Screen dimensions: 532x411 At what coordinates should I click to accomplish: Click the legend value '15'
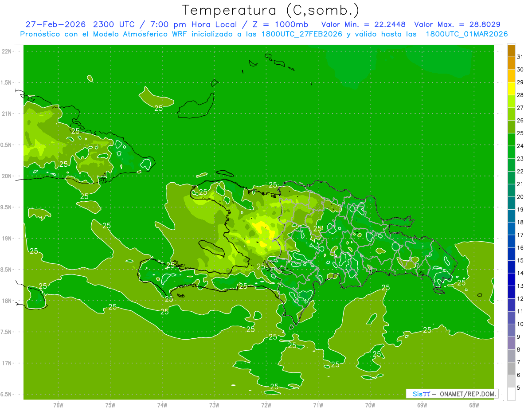click(520, 260)
